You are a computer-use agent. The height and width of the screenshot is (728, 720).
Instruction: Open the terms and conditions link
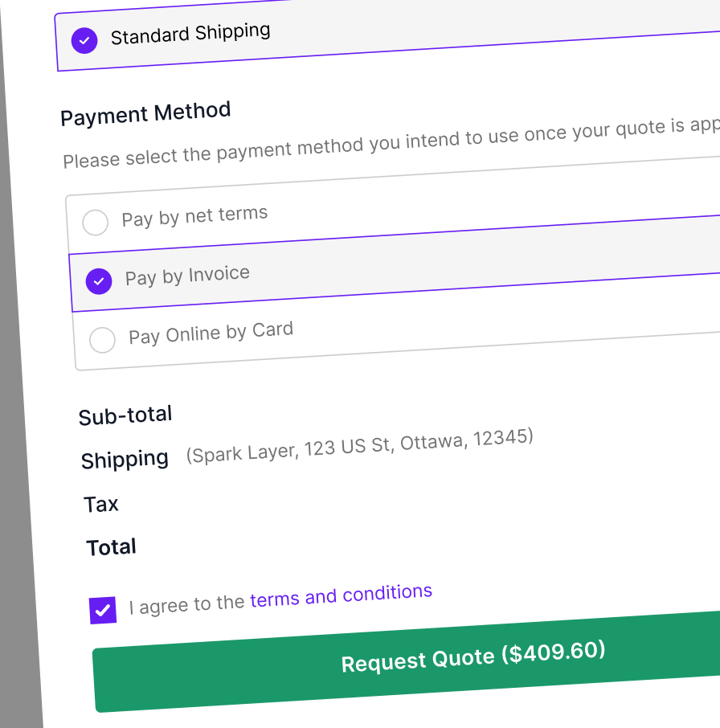pos(341,595)
